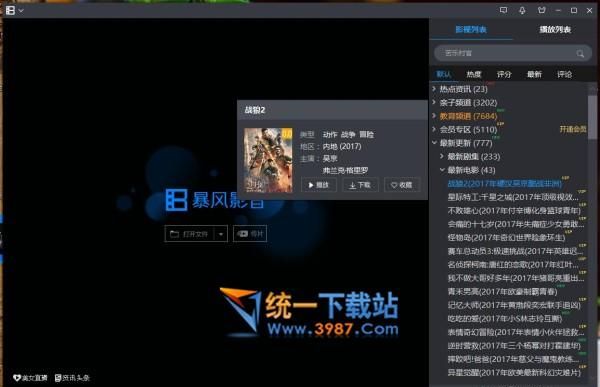Expand the 热点资讯 (23) category
This screenshot has height=387, width=600.
(x=434, y=89)
